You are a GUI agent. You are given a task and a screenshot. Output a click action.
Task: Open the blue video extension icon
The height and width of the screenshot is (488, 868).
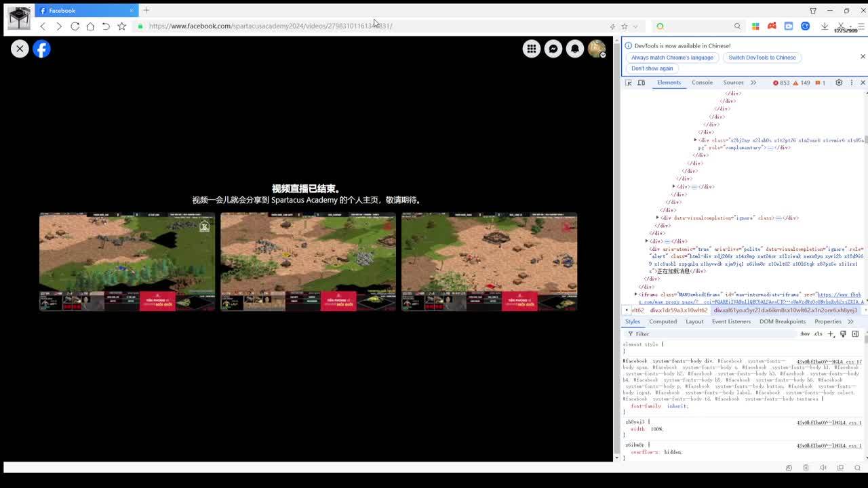tap(789, 26)
